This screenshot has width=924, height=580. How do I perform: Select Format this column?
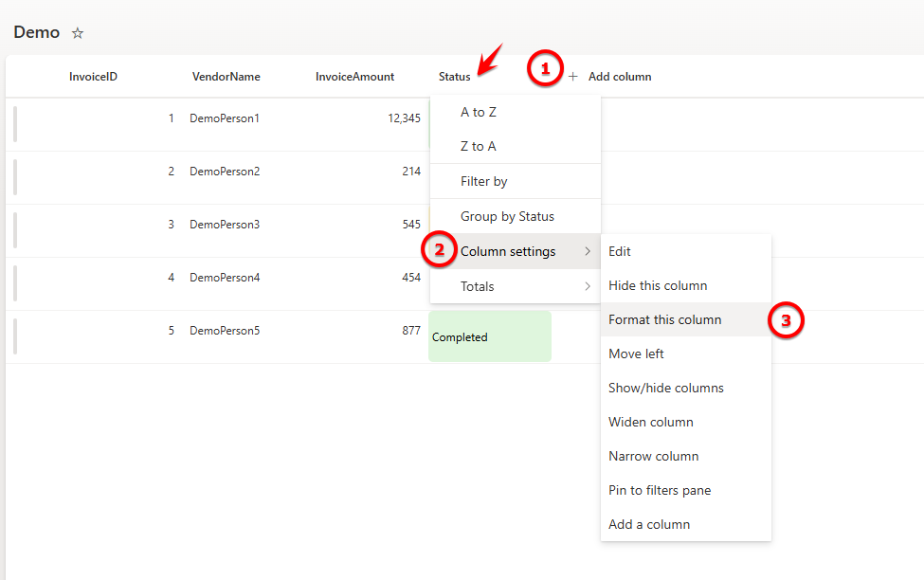[665, 319]
